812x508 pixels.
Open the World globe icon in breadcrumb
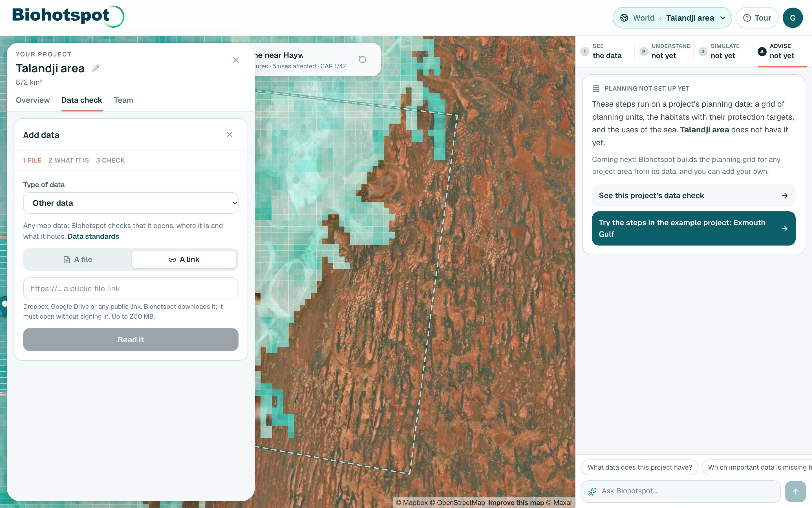coord(624,18)
